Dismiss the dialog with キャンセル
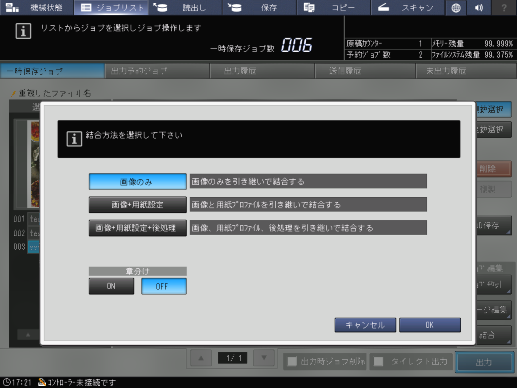Screen dimensions: 517x388 365,325
